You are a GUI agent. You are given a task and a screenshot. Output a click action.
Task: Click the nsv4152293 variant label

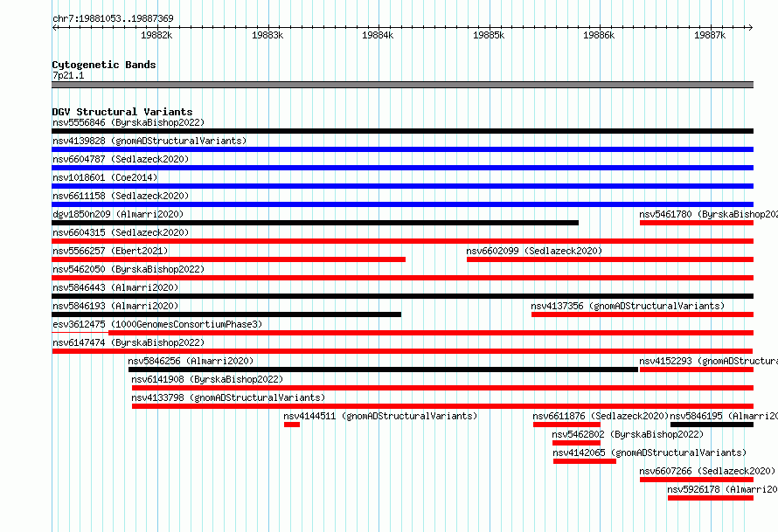tap(708, 361)
